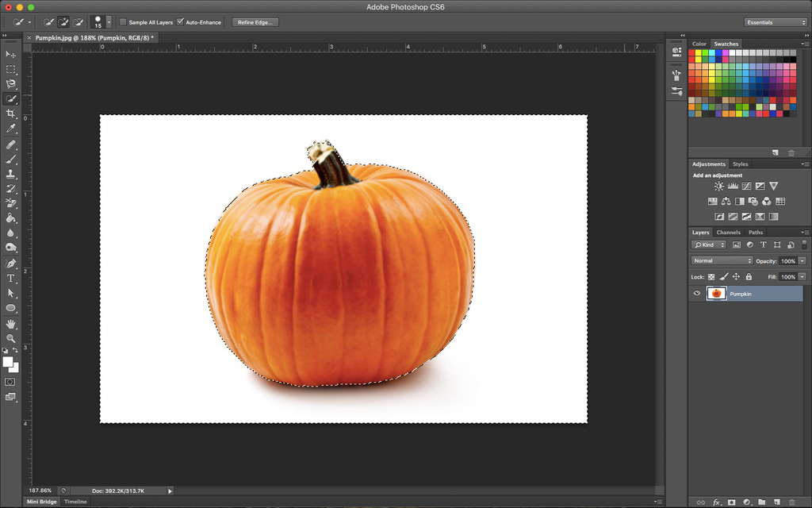Pick the Horizontal Type tool
Image resolution: width=812 pixels, height=508 pixels.
click(11, 279)
